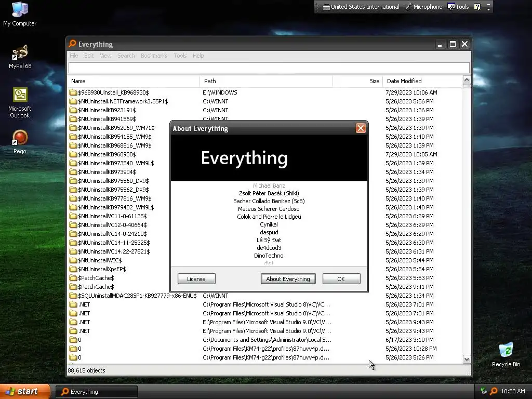
Task: Select folder icon of $NtUninstallKB923191$
Action: [x=73, y=110]
